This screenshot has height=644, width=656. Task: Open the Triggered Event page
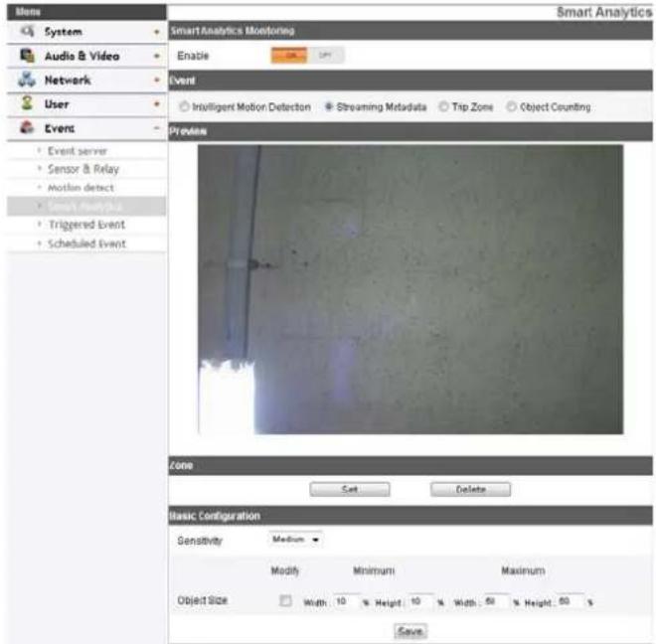tap(86, 225)
